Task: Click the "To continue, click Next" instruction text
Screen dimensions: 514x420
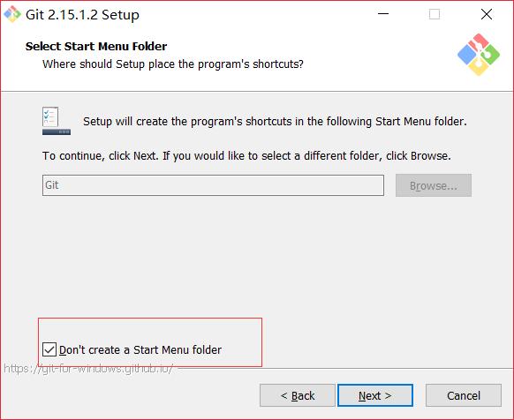Action: click(x=246, y=156)
